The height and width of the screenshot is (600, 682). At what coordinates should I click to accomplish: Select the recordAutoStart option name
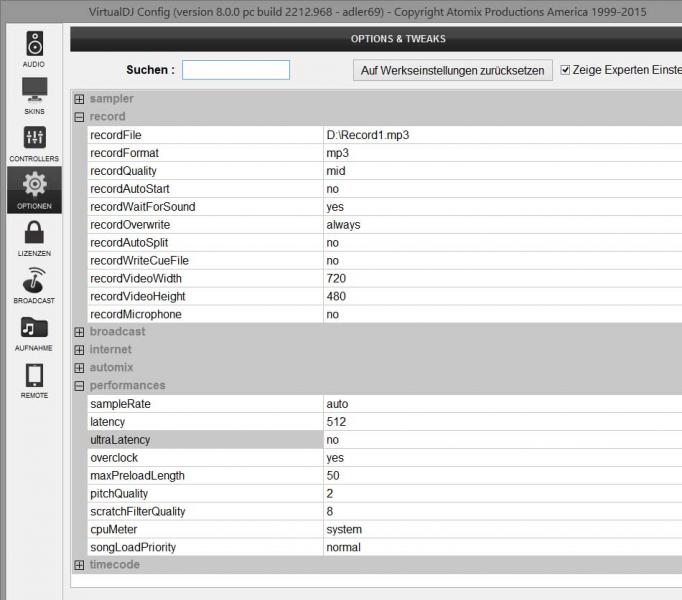[130, 189]
